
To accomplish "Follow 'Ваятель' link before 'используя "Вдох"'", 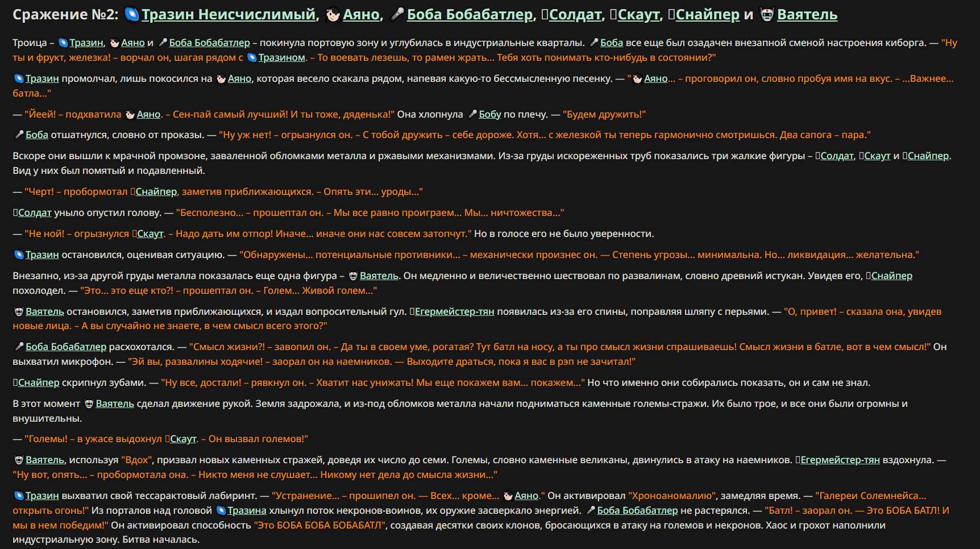I will 45,460.
